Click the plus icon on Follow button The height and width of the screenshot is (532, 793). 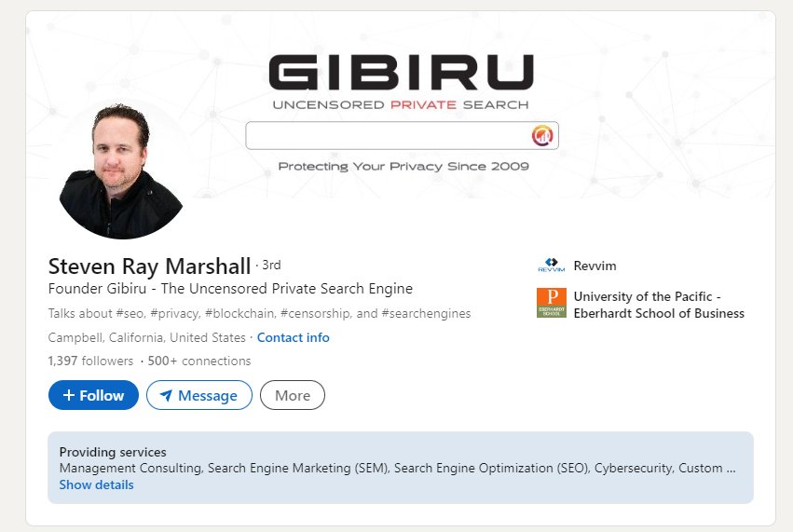pyautogui.click(x=68, y=396)
